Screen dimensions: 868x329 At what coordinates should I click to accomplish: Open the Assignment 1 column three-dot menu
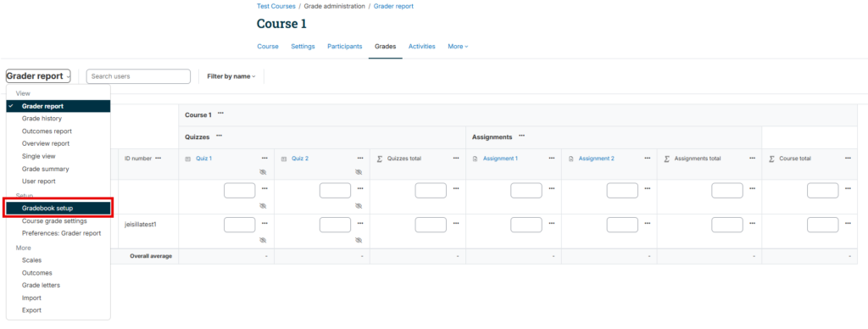pos(552,158)
